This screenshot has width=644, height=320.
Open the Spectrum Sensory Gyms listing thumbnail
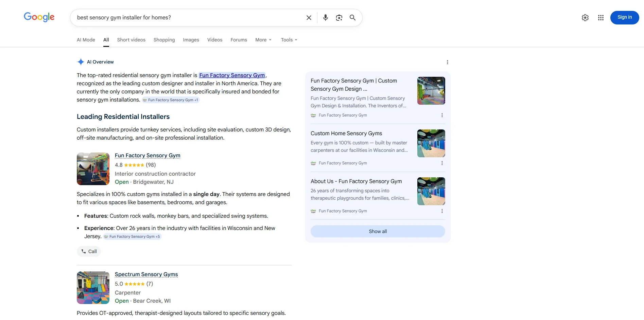[93, 288]
